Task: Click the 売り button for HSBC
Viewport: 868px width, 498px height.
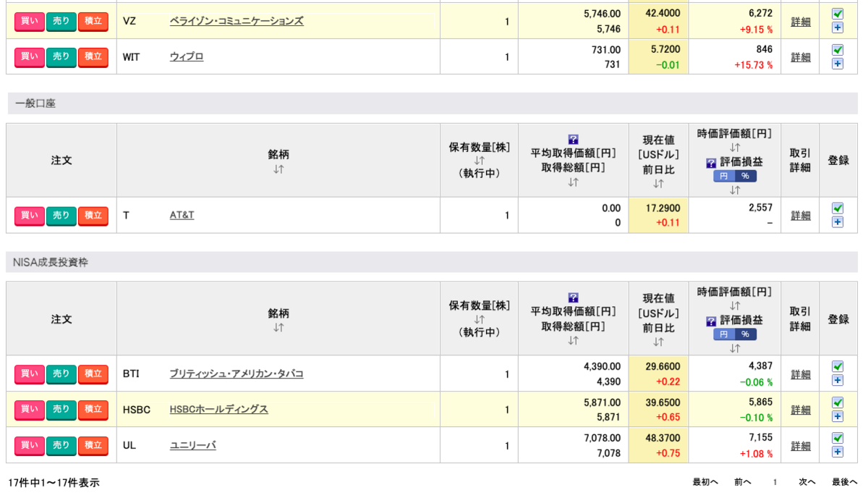Action: coord(61,410)
